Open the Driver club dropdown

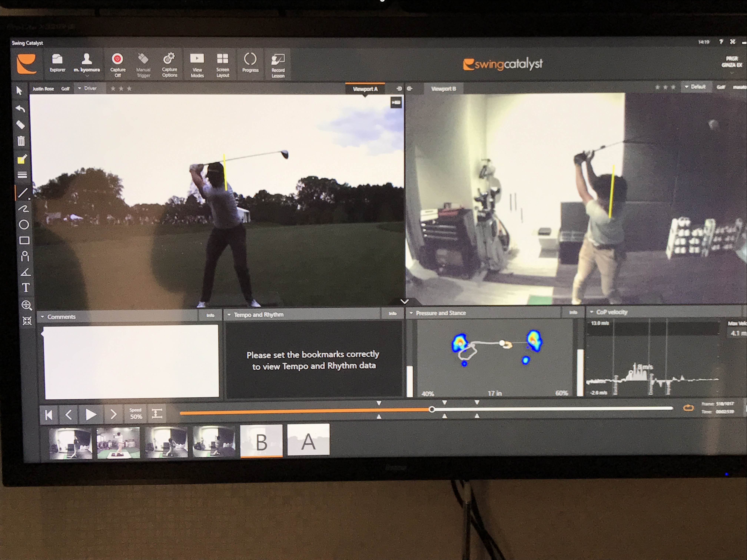(87, 89)
